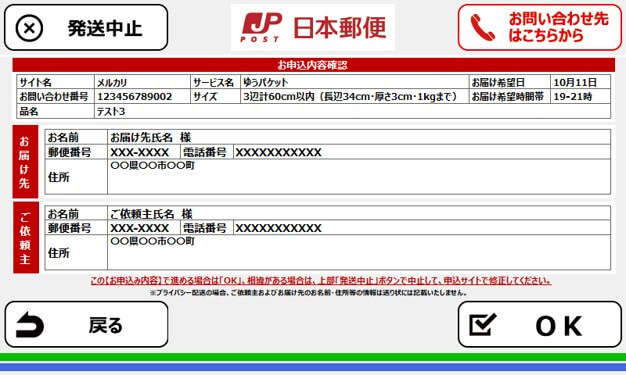Open the お問い合わせ先 contact button
Screen dimensions: 626x375
click(x=540, y=28)
